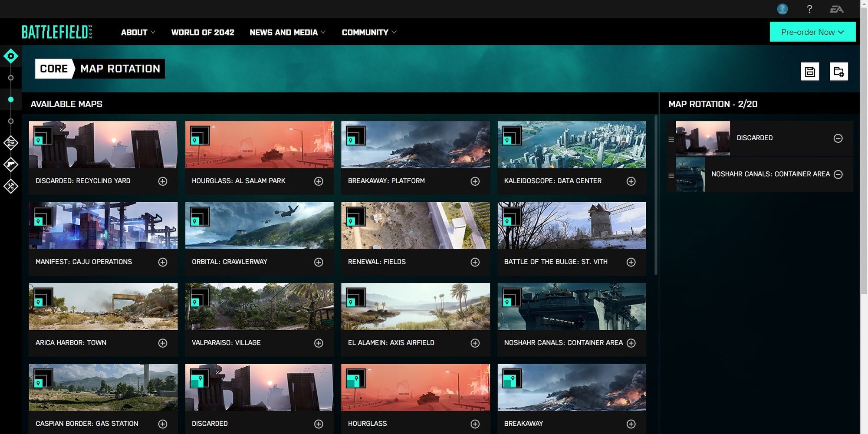Open the load settings folder icon
This screenshot has width=868, height=434.
pos(838,72)
